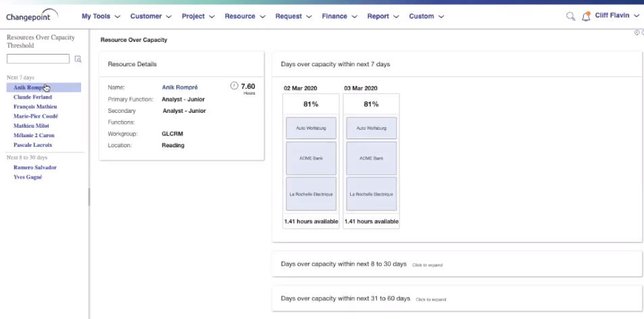Open the Anik Rompré name link in details
The image size is (644, 319).
[x=180, y=87]
